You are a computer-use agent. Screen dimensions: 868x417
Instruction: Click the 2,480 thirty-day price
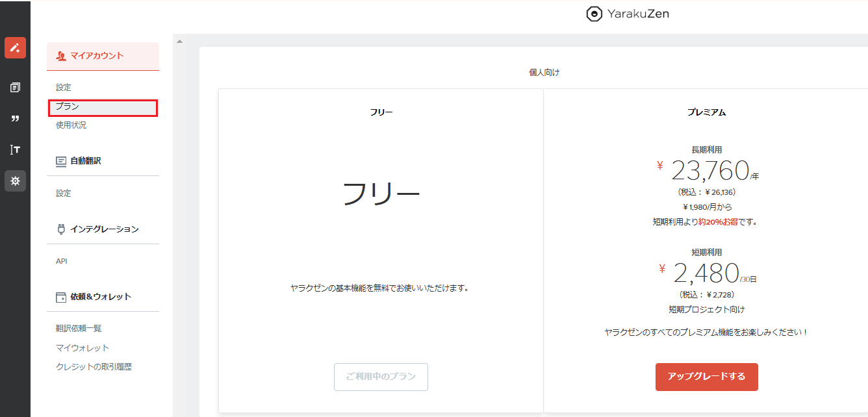(706, 273)
